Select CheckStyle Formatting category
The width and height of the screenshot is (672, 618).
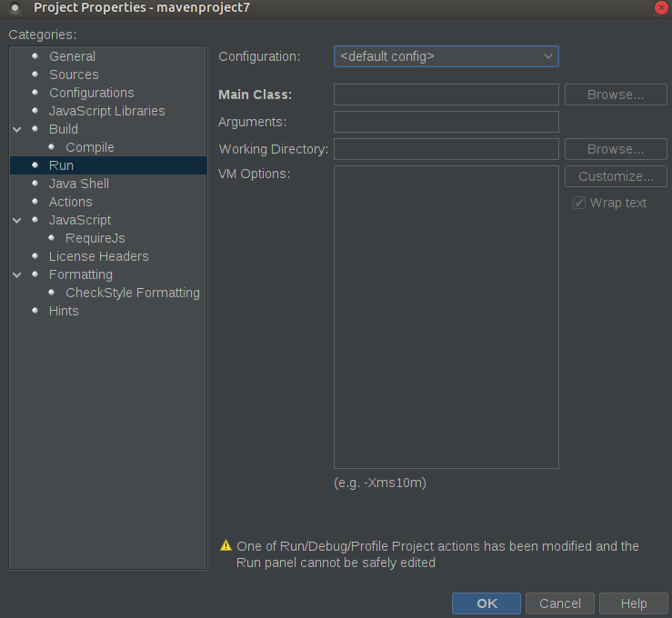133,293
